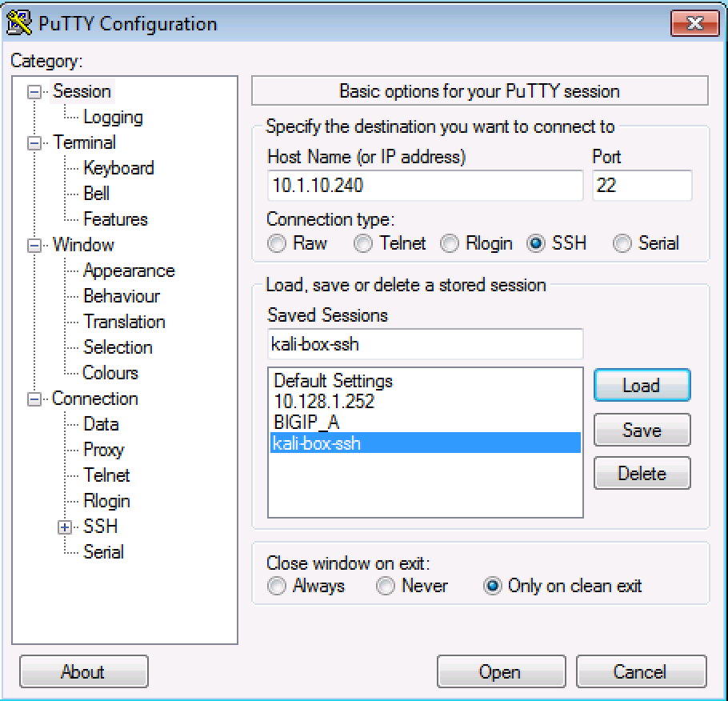This screenshot has width=728, height=701.
Task: Click the Cancel button
Action: pos(641,671)
